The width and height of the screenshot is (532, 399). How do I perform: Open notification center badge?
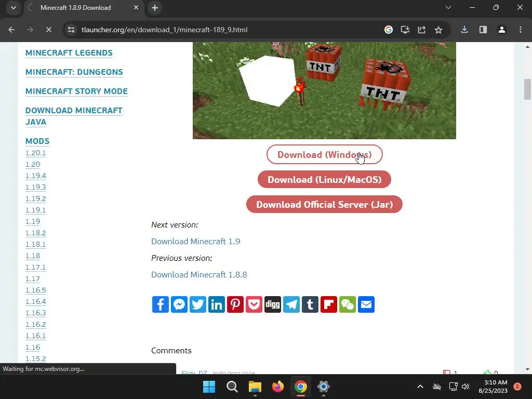(x=517, y=387)
